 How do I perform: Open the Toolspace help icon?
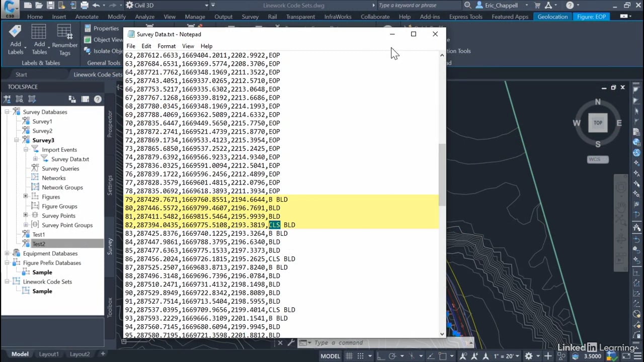pyautogui.click(x=98, y=100)
